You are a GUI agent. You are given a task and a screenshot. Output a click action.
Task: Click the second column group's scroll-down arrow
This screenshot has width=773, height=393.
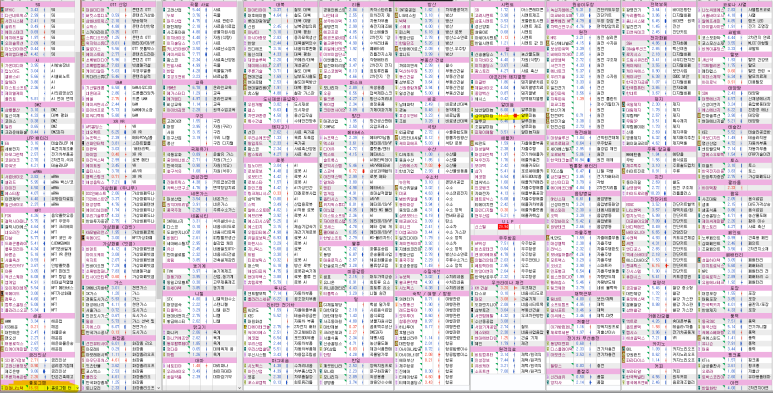coord(158,389)
